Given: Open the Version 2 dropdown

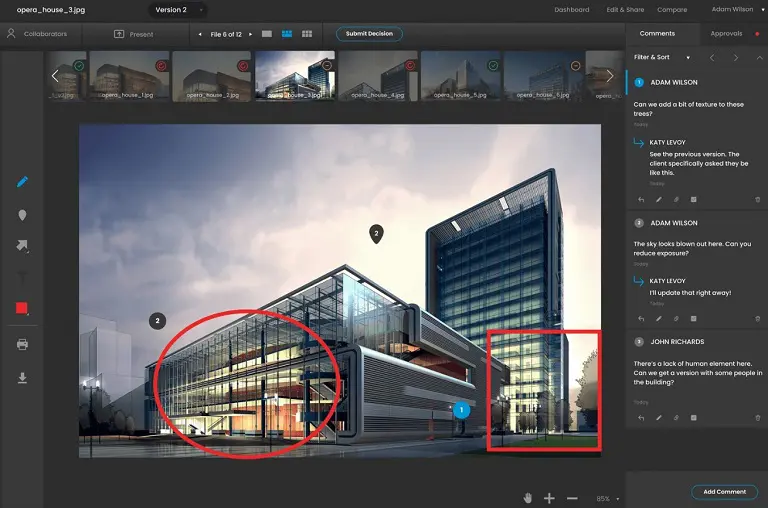Looking at the screenshot, I should click(179, 10).
